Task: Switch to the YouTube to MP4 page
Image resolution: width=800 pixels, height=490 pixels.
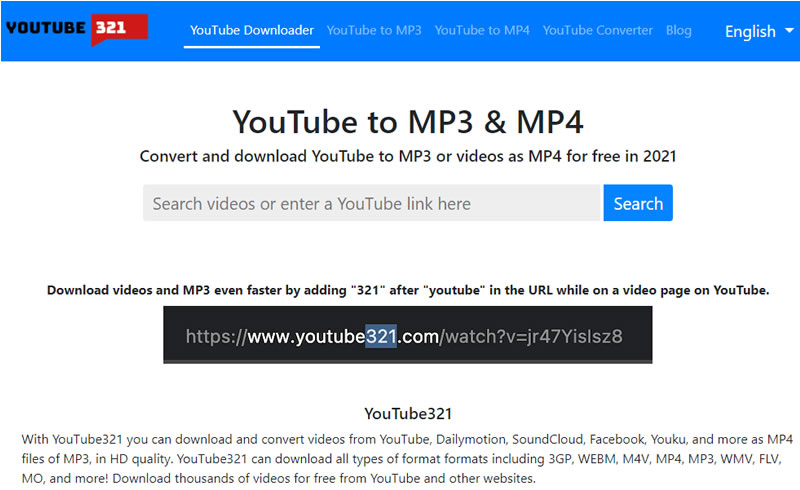Action: coord(482,30)
